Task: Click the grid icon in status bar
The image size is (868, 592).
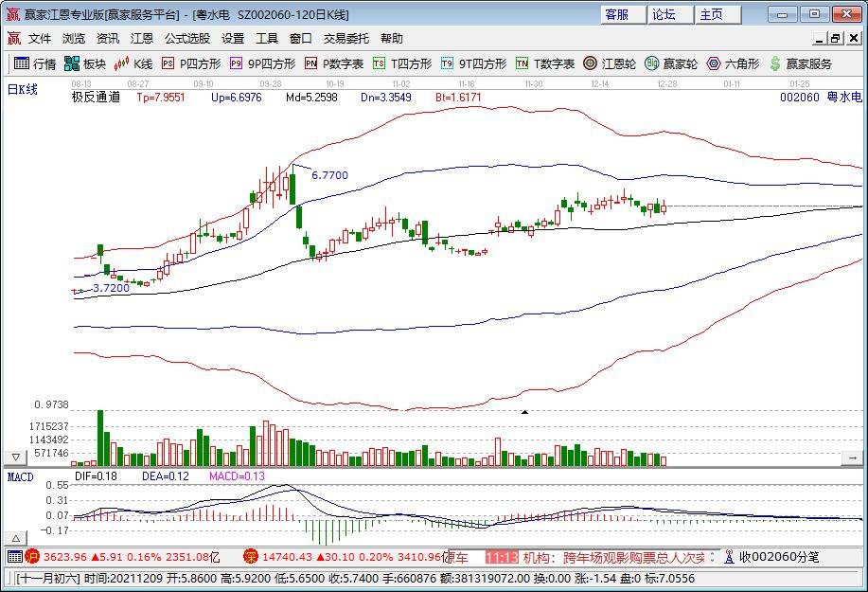Action: (15, 557)
